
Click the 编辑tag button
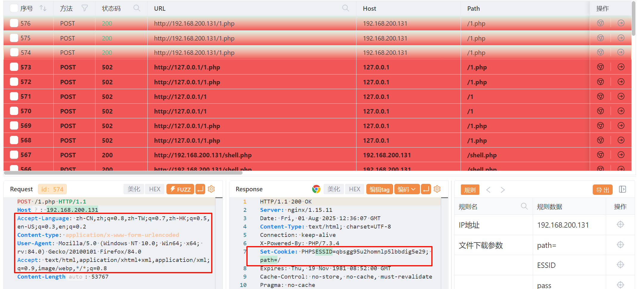(379, 189)
